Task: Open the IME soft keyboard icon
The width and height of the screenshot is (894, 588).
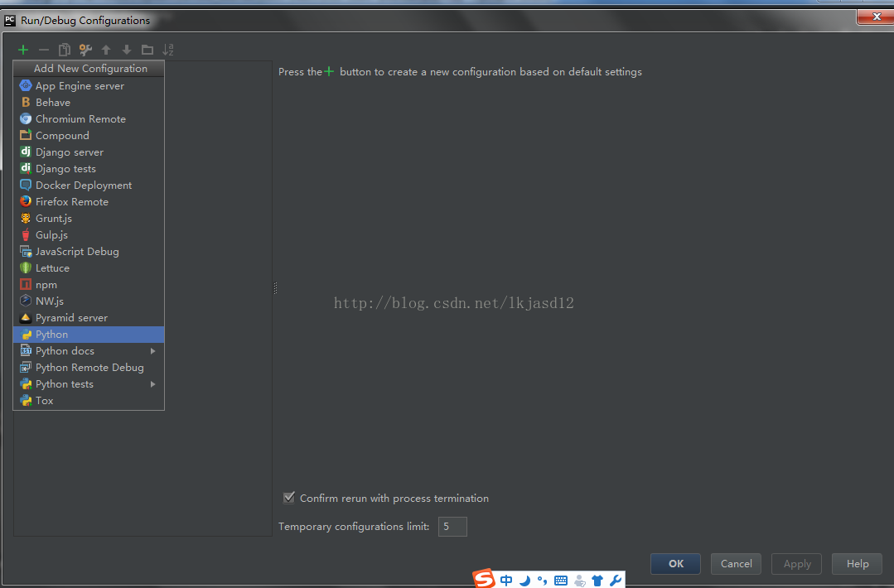Action: [561, 581]
